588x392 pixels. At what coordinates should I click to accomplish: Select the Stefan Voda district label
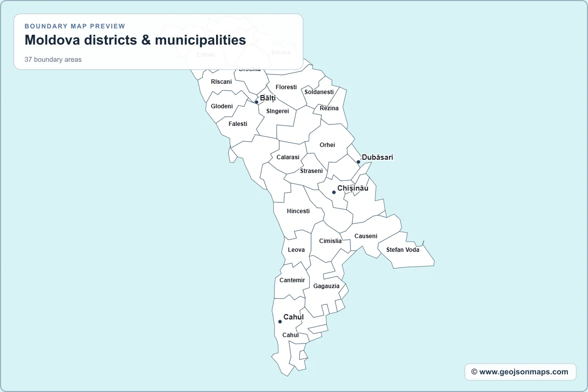tap(403, 250)
